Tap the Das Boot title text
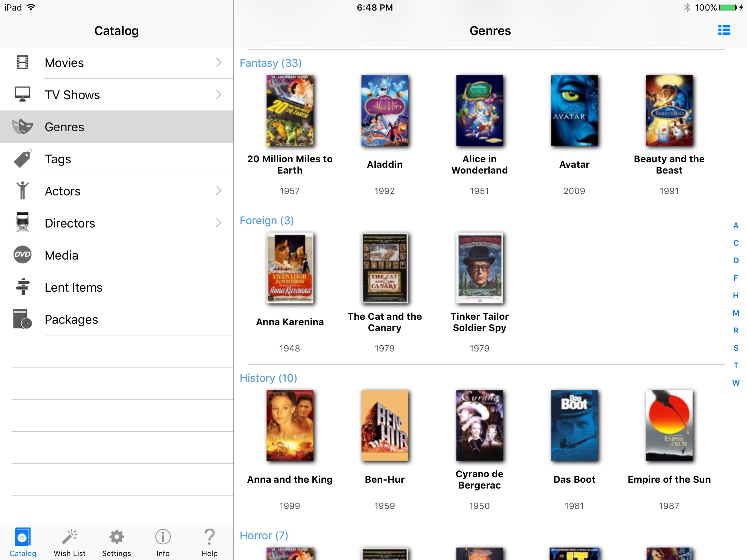This screenshot has height=560, width=747. point(574,479)
